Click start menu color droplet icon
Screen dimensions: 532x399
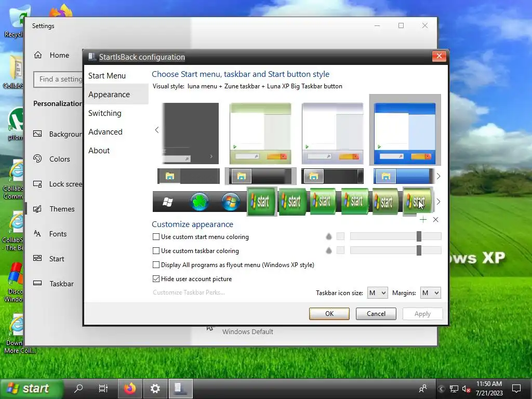tap(328, 236)
